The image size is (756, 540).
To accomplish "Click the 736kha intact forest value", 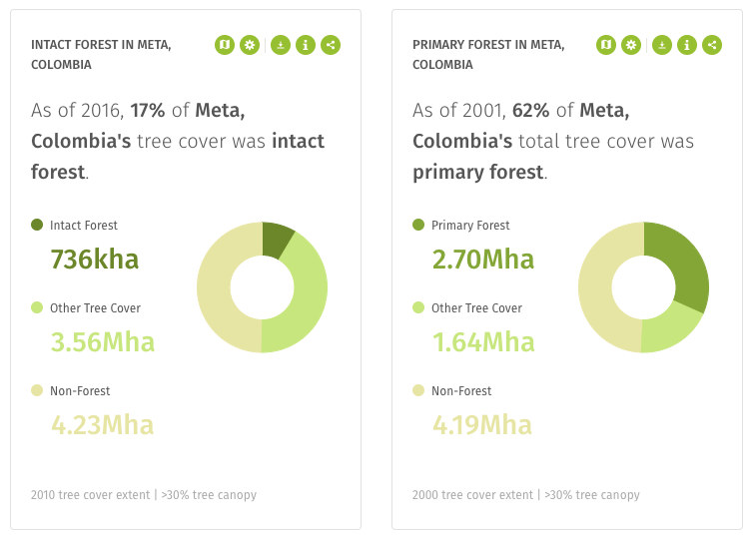I will (x=95, y=260).
